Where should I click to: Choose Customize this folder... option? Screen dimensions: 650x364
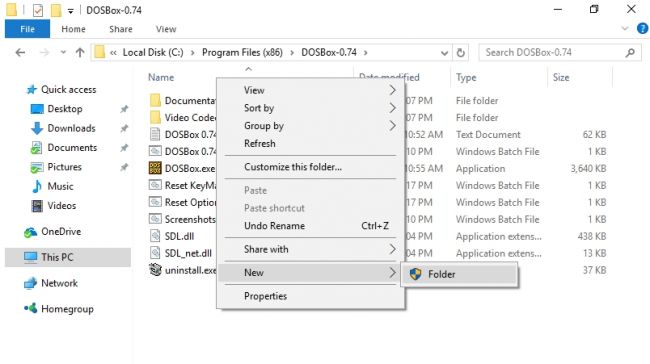point(310,167)
